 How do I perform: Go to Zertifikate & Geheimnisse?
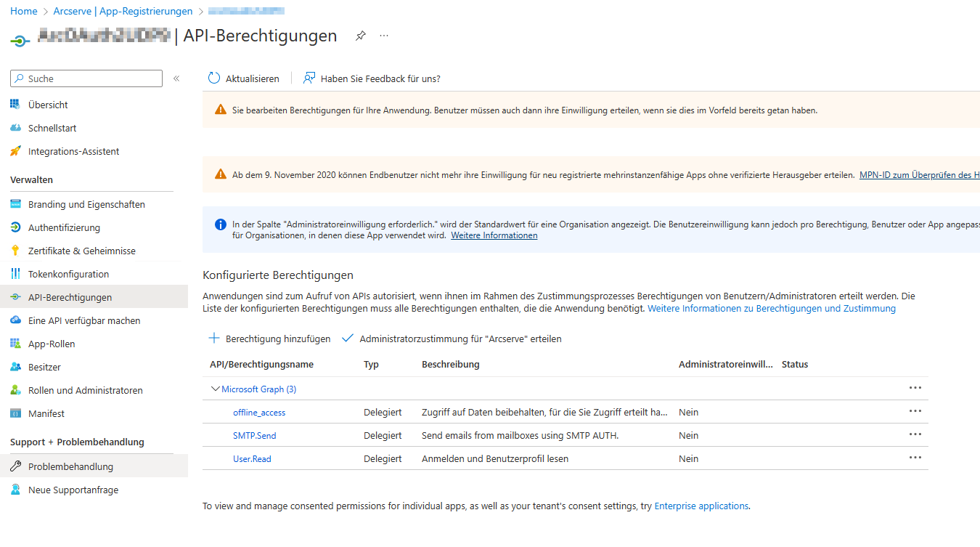(x=82, y=251)
